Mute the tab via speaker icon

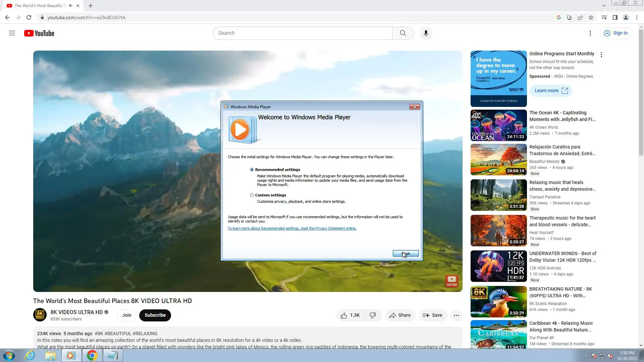pyautogui.click(x=70, y=6)
